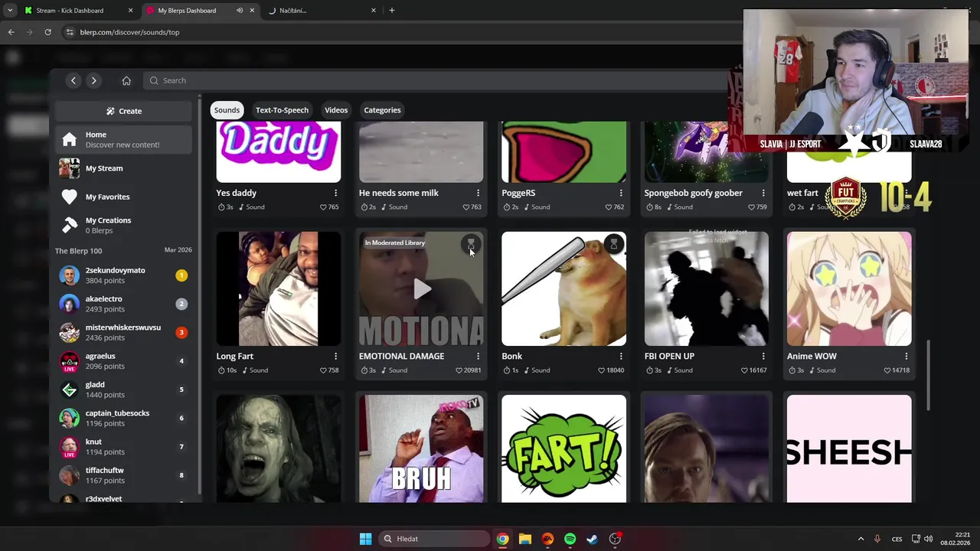The image size is (980, 551).
Task: Open options menu for Spongebob goofy goober
Action: click(763, 193)
